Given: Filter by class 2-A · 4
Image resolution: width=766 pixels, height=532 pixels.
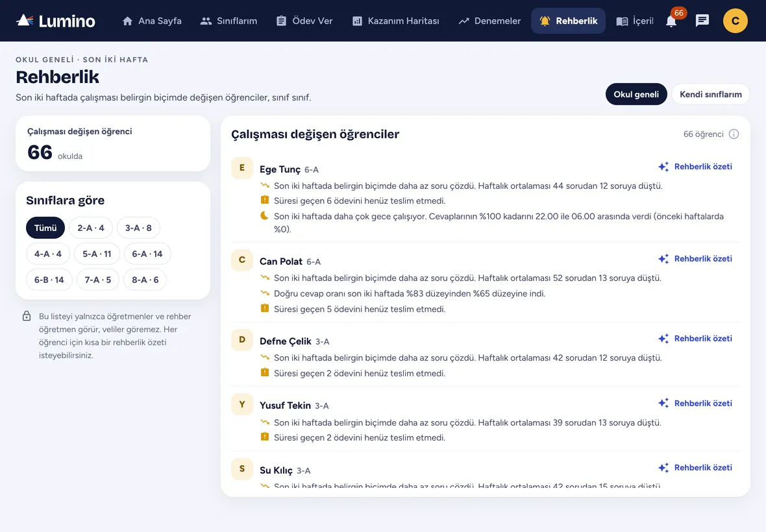Looking at the screenshot, I should [91, 228].
